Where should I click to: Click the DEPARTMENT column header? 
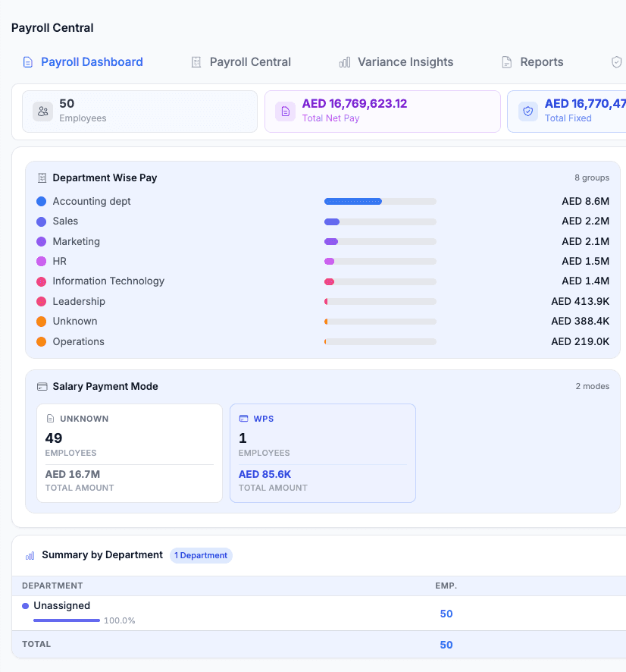tap(52, 586)
